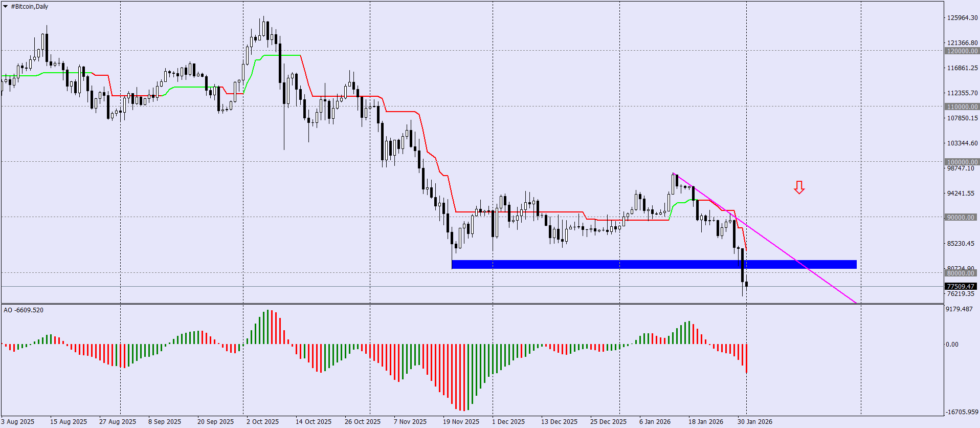This screenshot has width=980, height=428.
Task: Click the AO scale value -16705.959
Action: [962, 412]
